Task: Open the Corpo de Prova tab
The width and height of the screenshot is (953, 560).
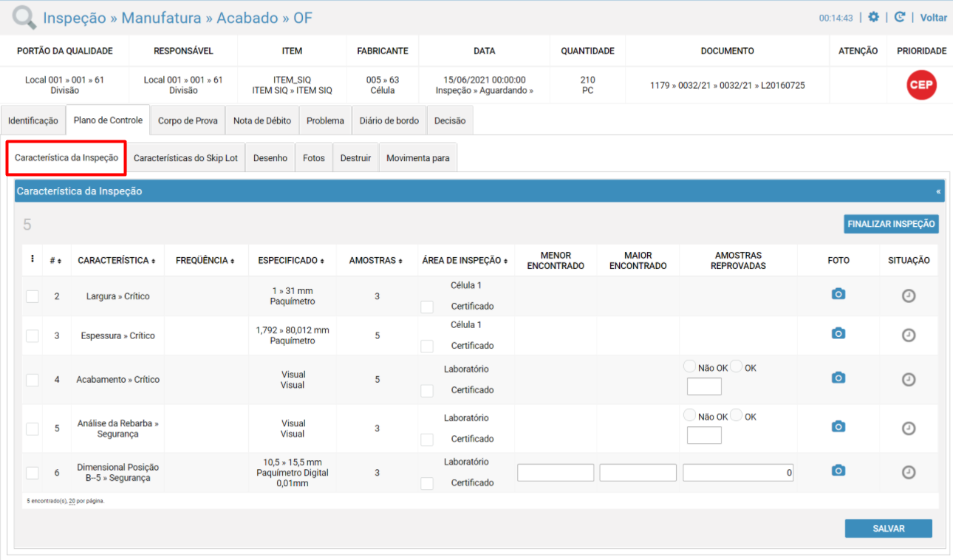Action: pyautogui.click(x=188, y=120)
